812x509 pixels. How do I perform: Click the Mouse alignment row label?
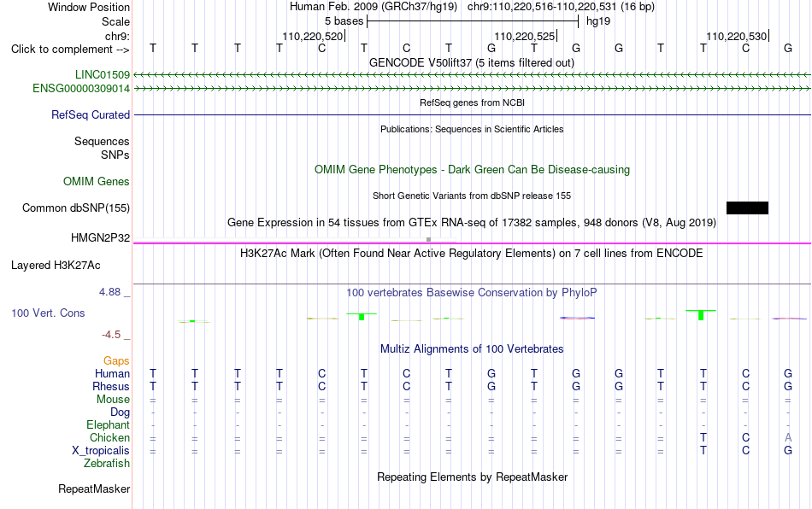click(x=113, y=400)
